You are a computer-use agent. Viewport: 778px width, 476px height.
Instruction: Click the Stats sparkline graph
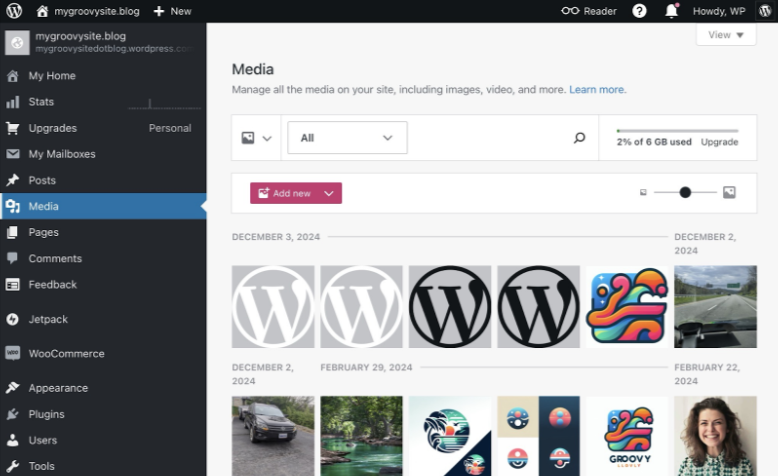click(x=165, y=104)
